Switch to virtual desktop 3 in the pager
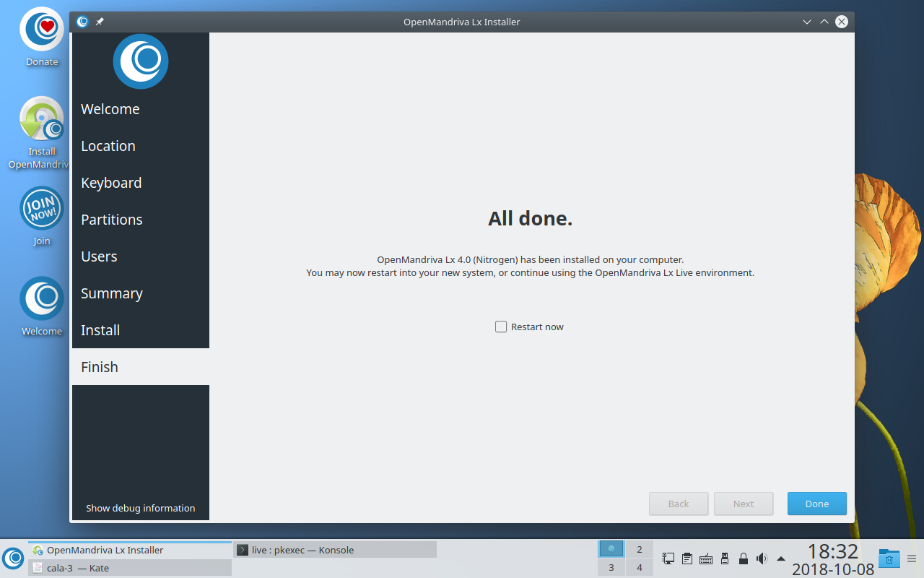The width and height of the screenshot is (924, 578). click(611, 567)
